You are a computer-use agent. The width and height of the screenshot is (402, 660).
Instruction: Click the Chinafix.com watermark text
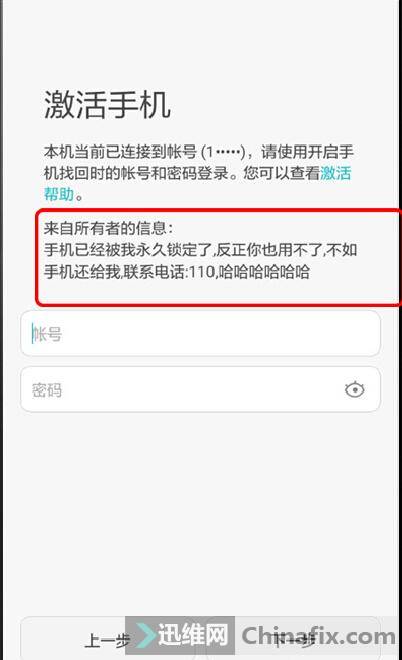[319, 636]
